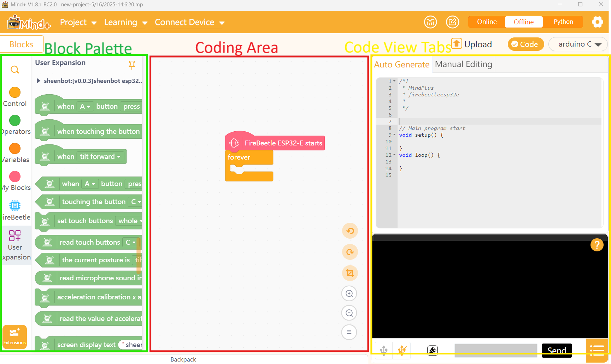Open the Learning menu
The image size is (611, 364).
click(125, 22)
